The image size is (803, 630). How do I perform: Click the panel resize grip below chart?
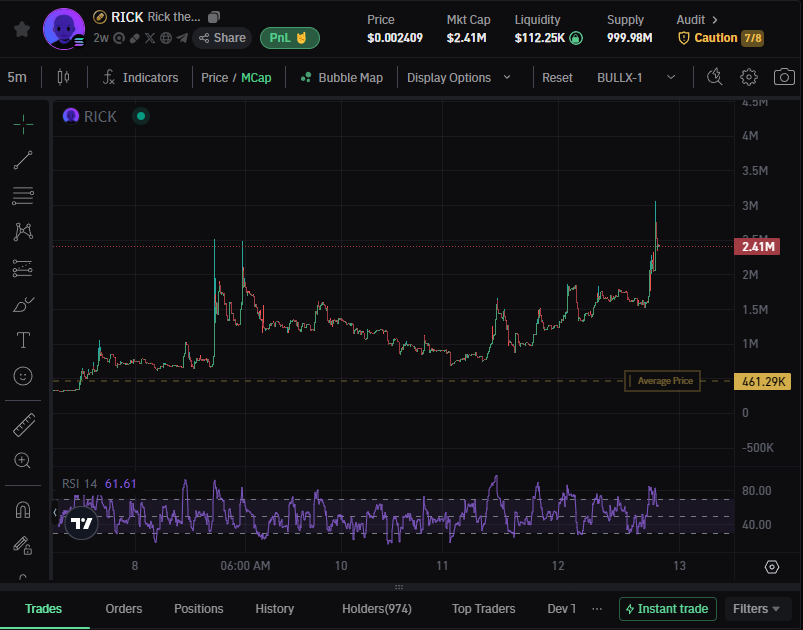(399, 587)
